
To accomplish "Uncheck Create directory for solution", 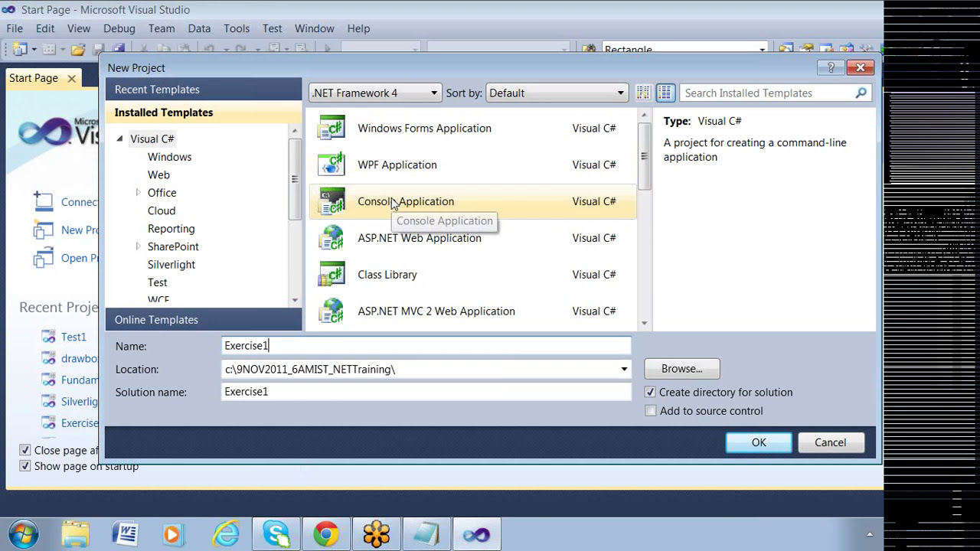I will pos(650,392).
